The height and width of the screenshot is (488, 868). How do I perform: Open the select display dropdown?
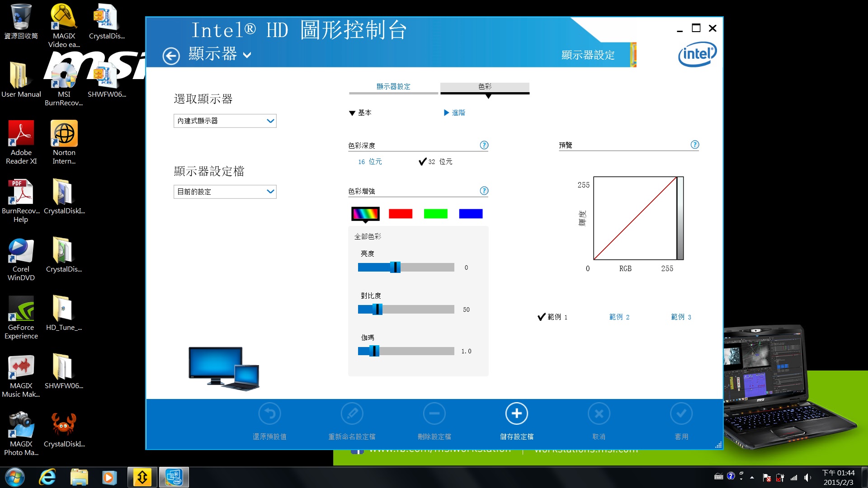[225, 121]
